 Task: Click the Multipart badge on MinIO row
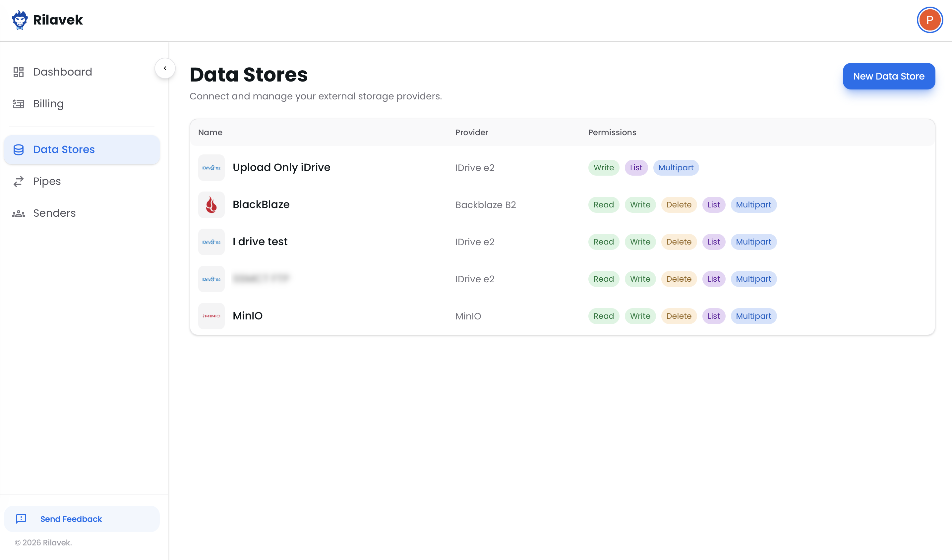tap(753, 316)
